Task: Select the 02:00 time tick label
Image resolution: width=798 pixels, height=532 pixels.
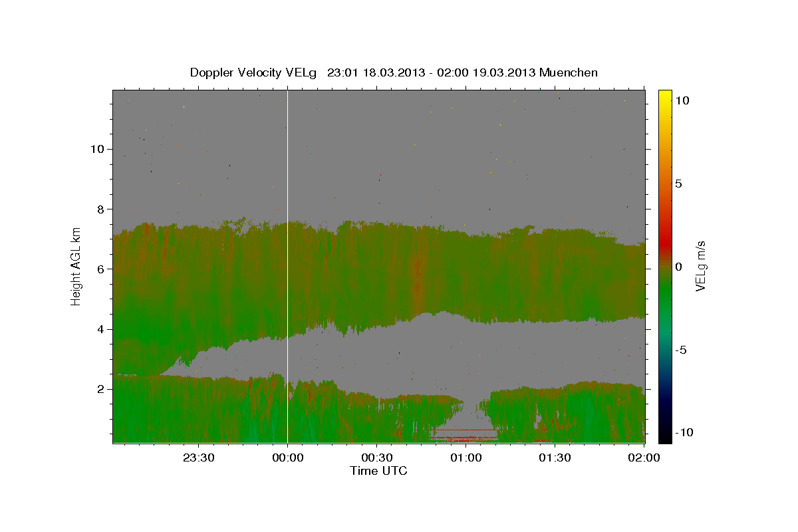Action: (644, 458)
